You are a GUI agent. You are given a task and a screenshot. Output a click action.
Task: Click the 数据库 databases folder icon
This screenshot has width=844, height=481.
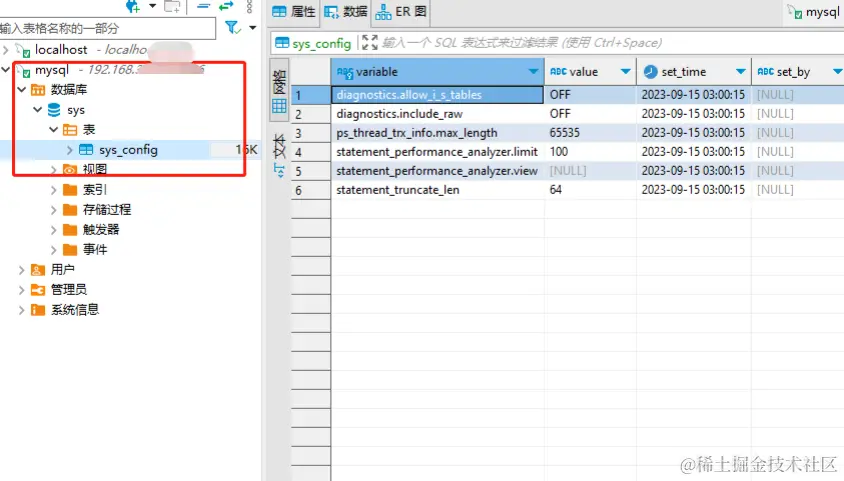click(x=38, y=89)
